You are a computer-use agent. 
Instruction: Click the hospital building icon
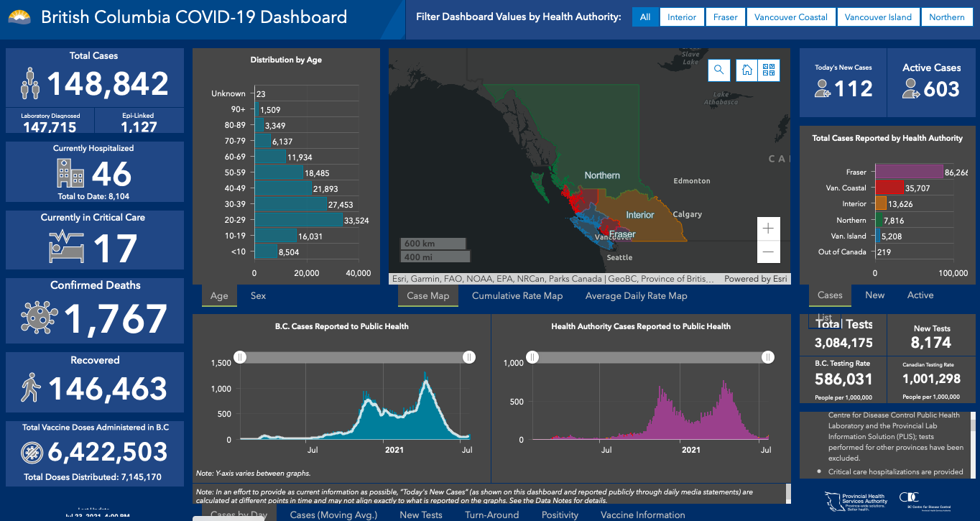pyautogui.click(x=70, y=174)
